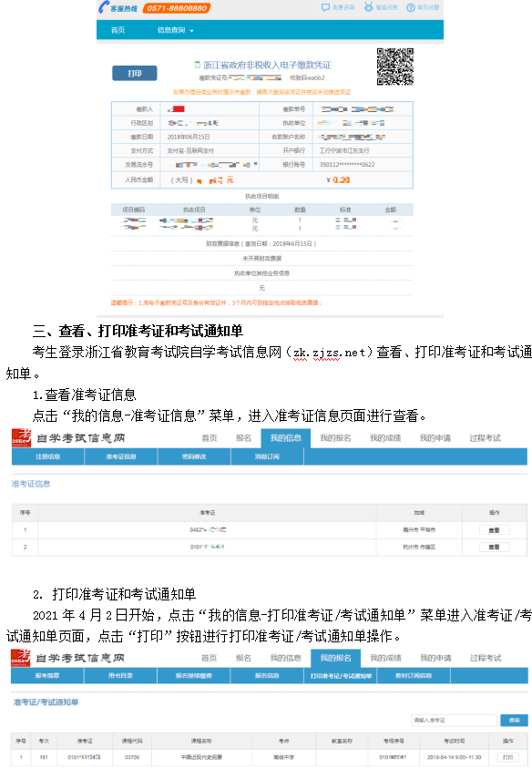Open 我的成绩 tab right of highlighted 我的报名

[x=385, y=658]
